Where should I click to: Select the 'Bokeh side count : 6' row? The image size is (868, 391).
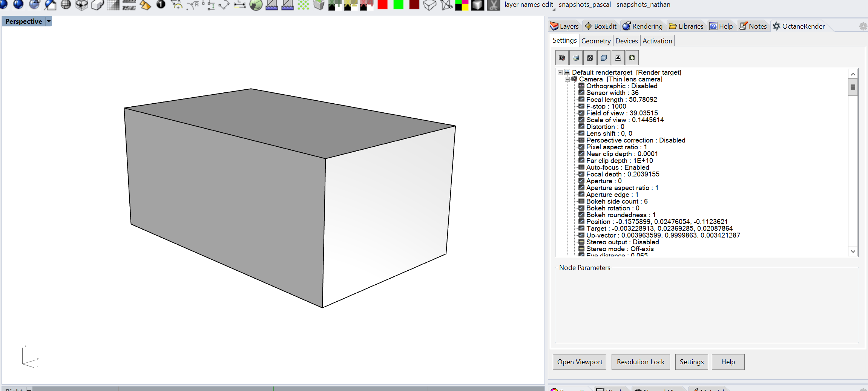(617, 201)
